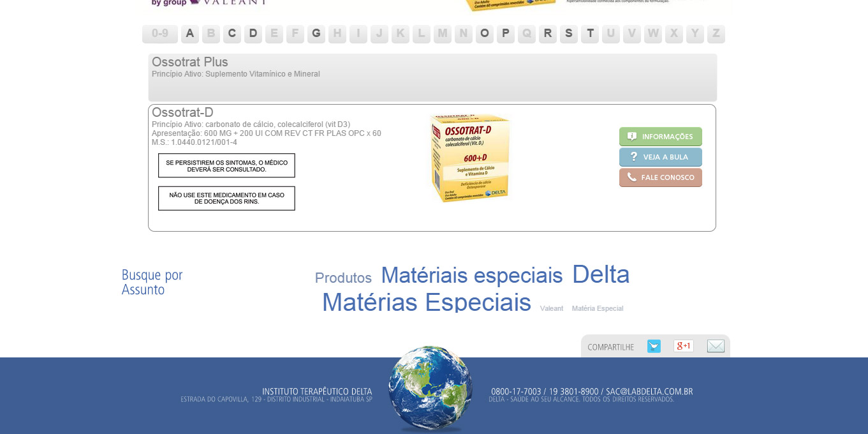Viewport: 868px width, 434px height.
Task: Click 'Não use este medicamento' warning box
Action: (226, 198)
